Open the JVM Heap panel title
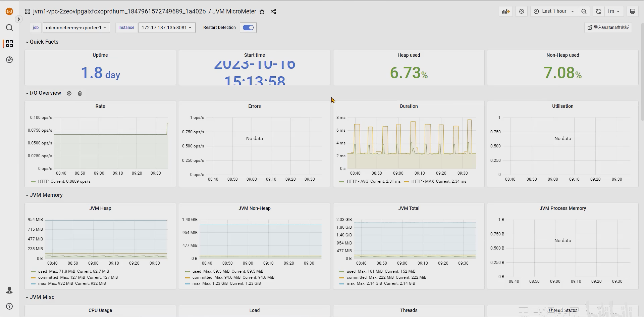This screenshot has width=644, height=317. click(x=100, y=208)
